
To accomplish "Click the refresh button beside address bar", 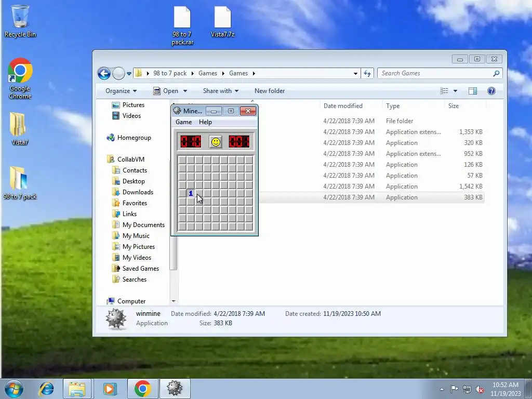I will point(367,73).
